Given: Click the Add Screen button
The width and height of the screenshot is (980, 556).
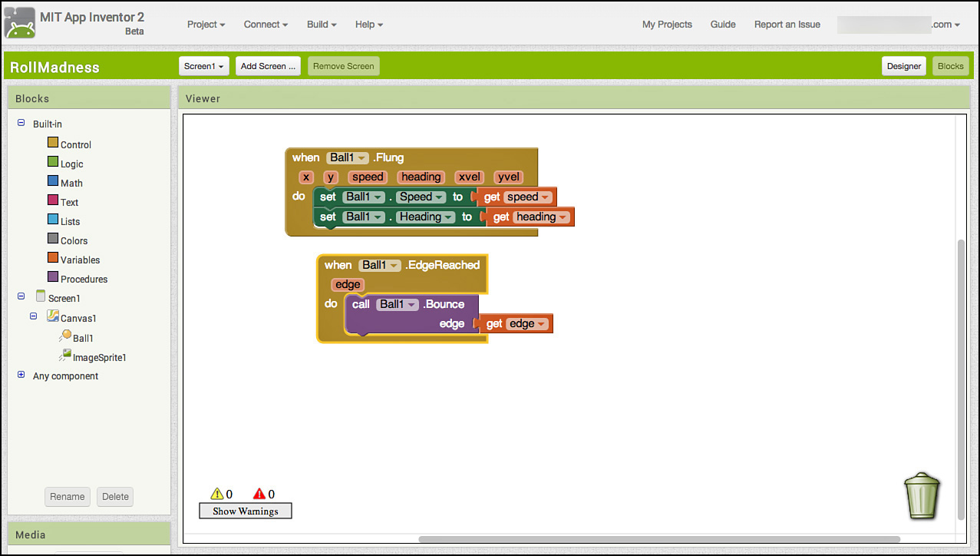Looking at the screenshot, I should [267, 66].
